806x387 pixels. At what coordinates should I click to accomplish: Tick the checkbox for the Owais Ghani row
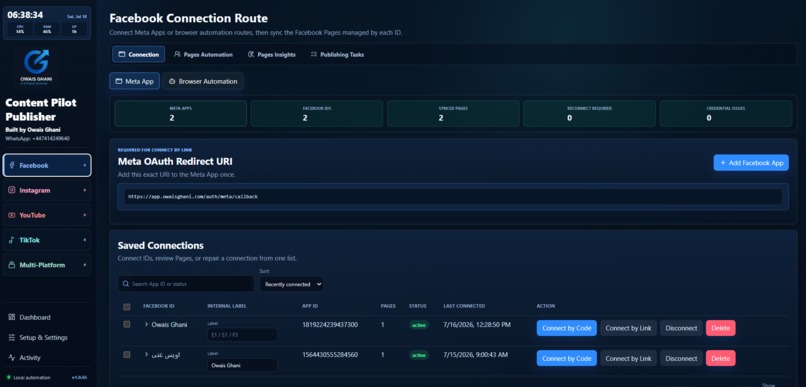126,324
